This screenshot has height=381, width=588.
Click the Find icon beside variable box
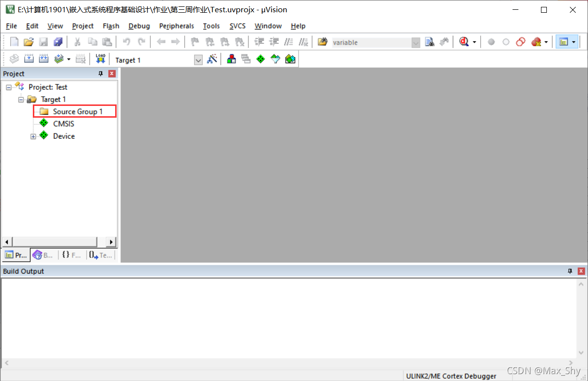coord(430,42)
